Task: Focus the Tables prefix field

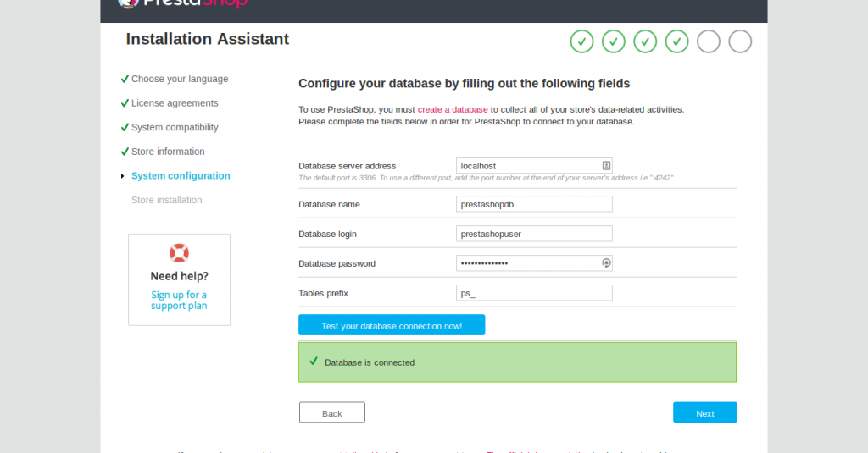Action: pyautogui.click(x=534, y=293)
